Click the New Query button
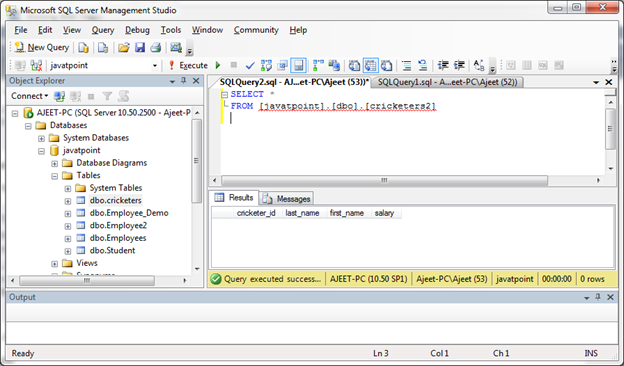The image size is (624, 366). coord(41,47)
